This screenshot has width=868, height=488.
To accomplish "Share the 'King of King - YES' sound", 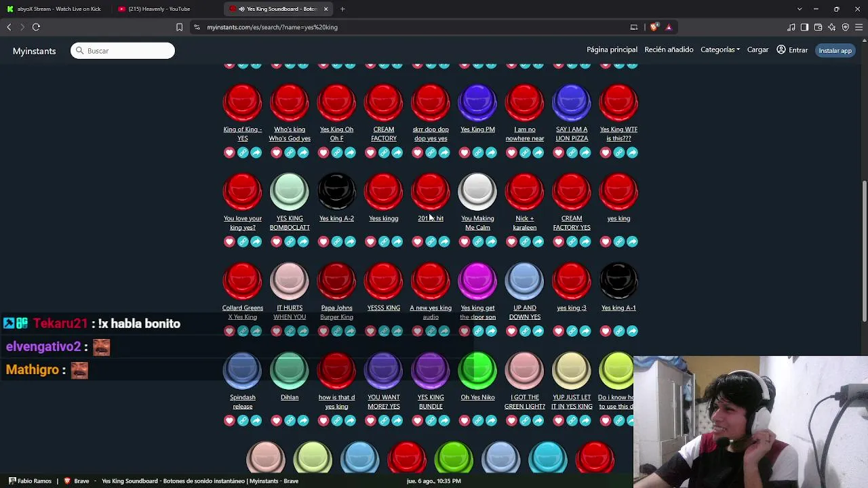I will point(256,152).
